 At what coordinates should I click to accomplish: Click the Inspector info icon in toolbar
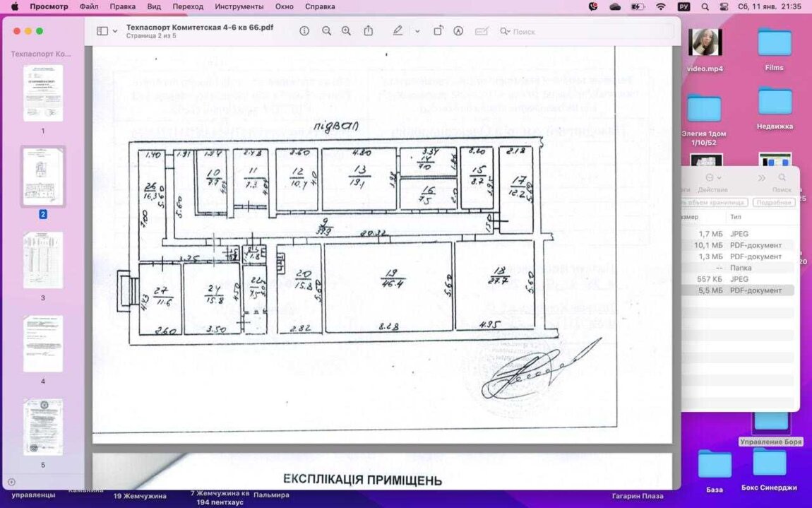point(304,31)
